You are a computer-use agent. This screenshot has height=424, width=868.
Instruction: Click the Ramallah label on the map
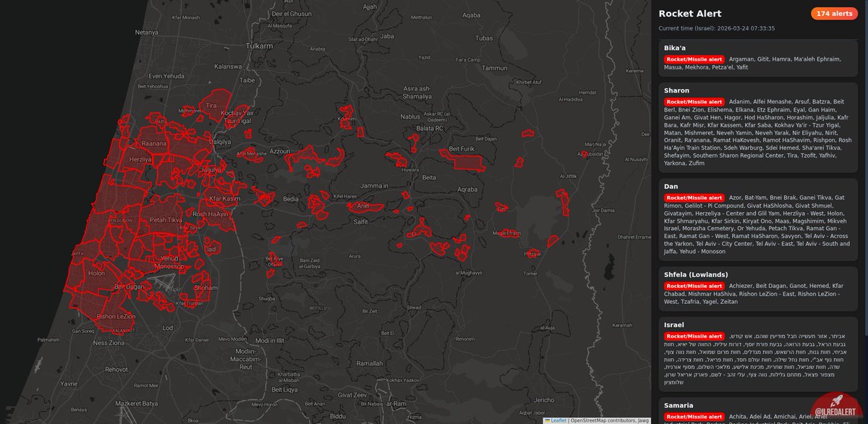click(370, 363)
